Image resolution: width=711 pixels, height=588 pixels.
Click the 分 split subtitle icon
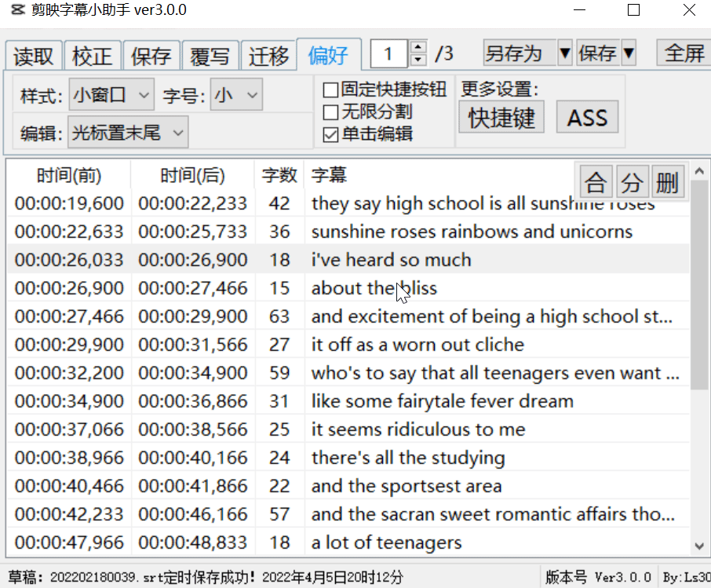pos(632,181)
